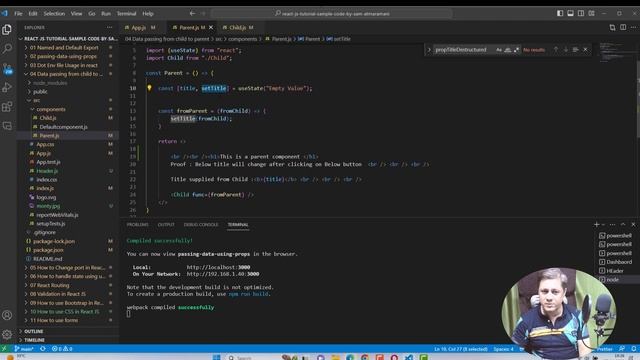Viewport: 640px width, 360px height.
Task: Close the Parent.js editor tab
Action: point(211,27)
